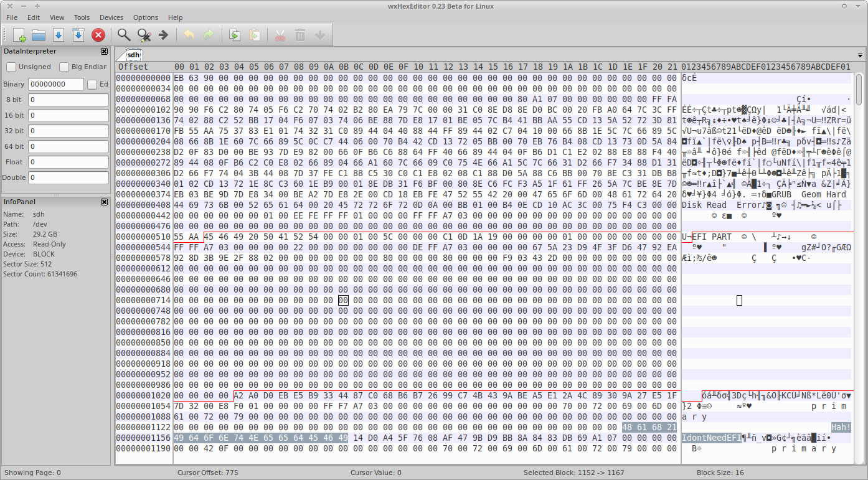Open the Options menu
The width and height of the screenshot is (868, 480).
146,17
